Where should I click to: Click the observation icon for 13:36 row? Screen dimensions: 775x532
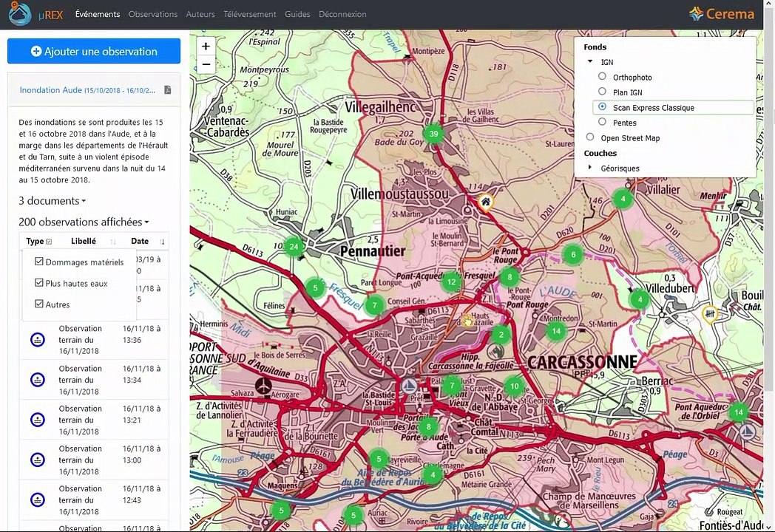coord(38,339)
